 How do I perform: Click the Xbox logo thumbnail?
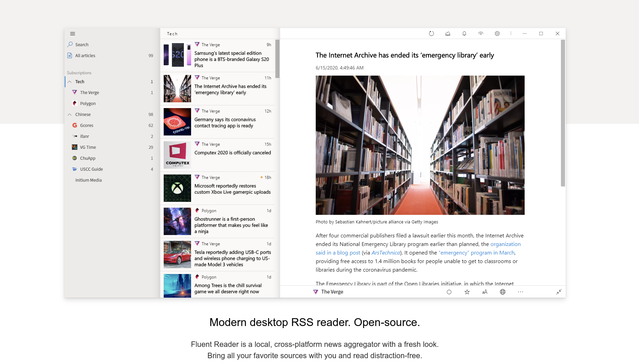click(177, 188)
